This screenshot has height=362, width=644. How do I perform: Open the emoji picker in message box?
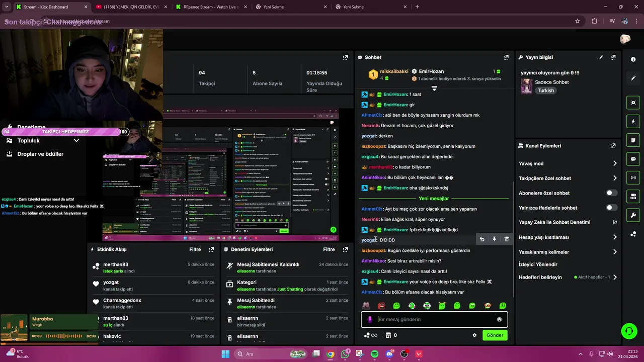click(499, 319)
